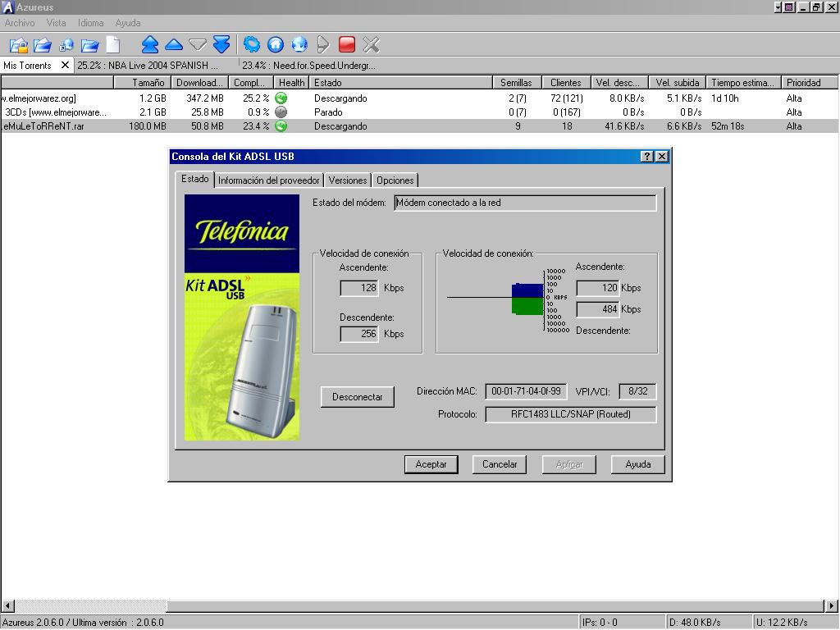
Task: Open Información del proveedor tab
Action: (x=269, y=180)
